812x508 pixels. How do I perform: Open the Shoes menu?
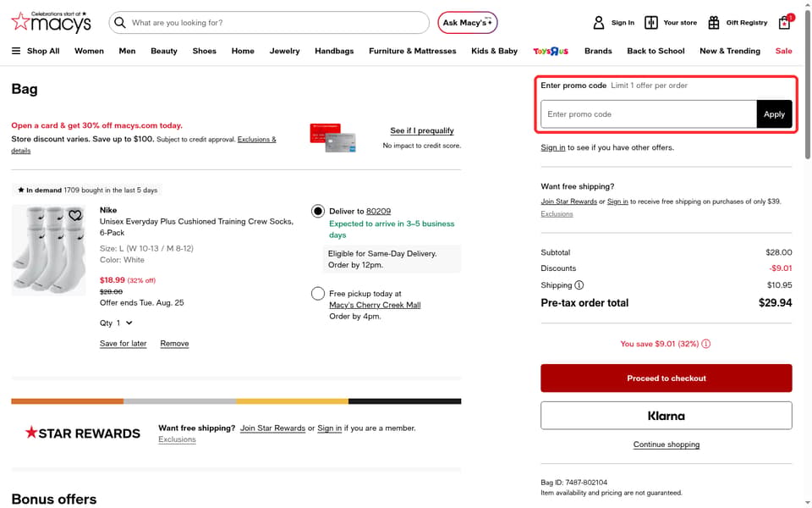point(204,51)
